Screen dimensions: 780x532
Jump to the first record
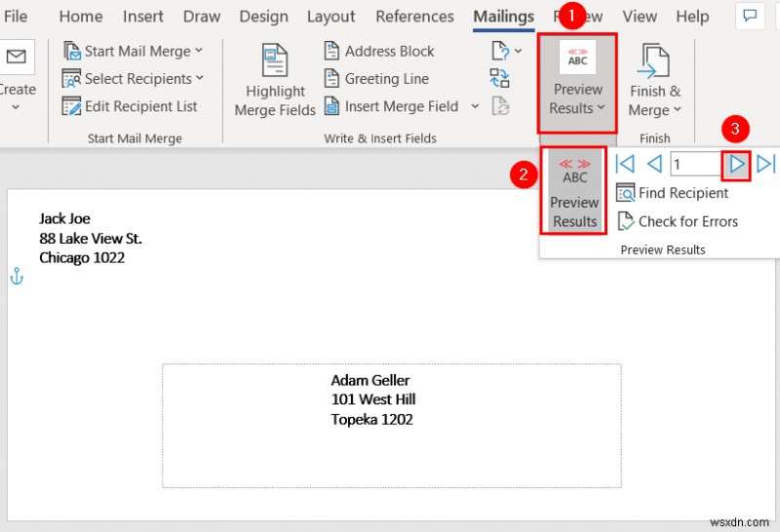624,164
